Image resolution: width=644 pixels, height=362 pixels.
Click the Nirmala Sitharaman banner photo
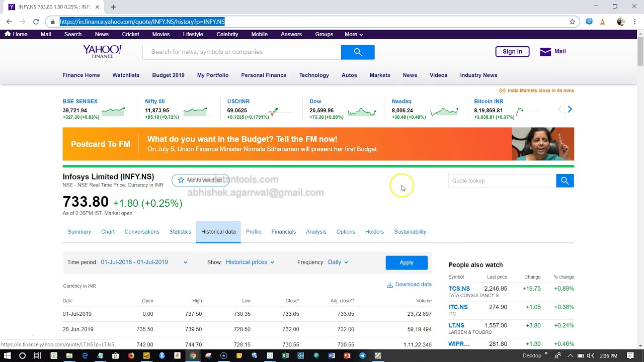point(543,144)
